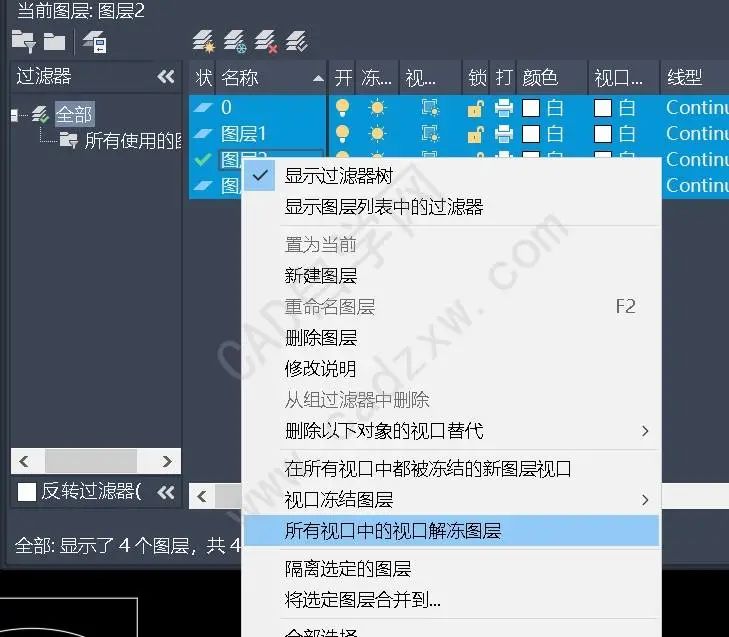Screen dimensions: 729x637
Task: Click the plot printer icon for layer 0
Action: pos(504,108)
